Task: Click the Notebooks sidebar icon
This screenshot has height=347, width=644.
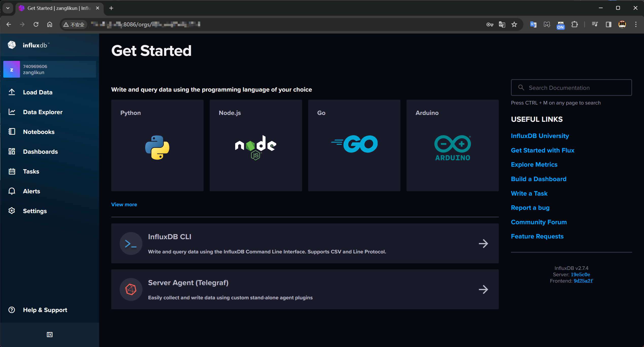Action: coord(12,132)
